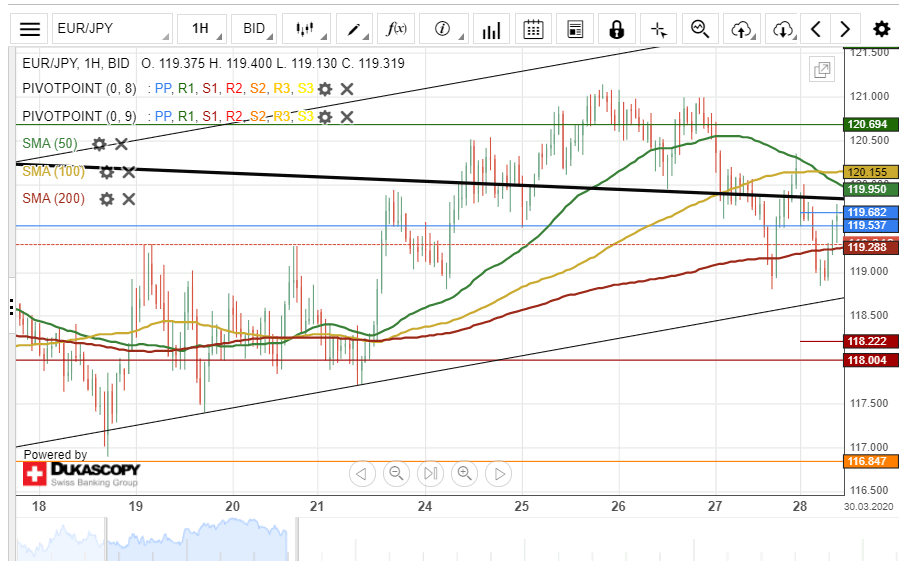
Task: Click the cloud download icon
Action: 783,29
